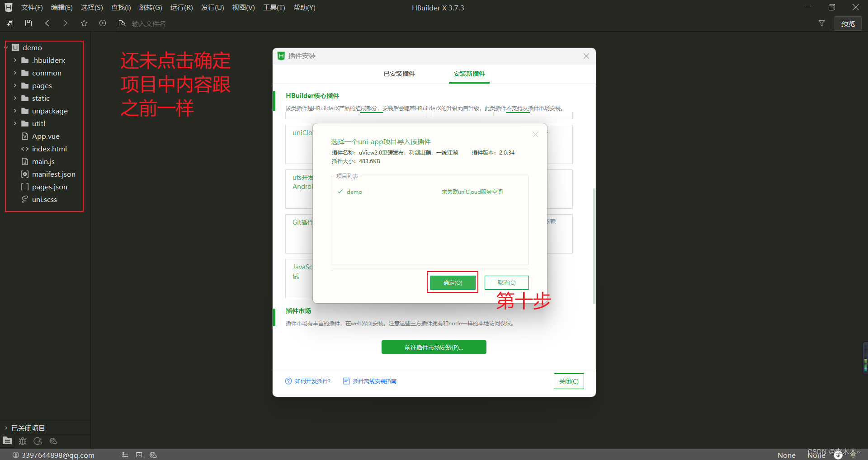The height and width of the screenshot is (460, 868).
Task: Expand the static folder
Action: pyautogui.click(x=15, y=98)
